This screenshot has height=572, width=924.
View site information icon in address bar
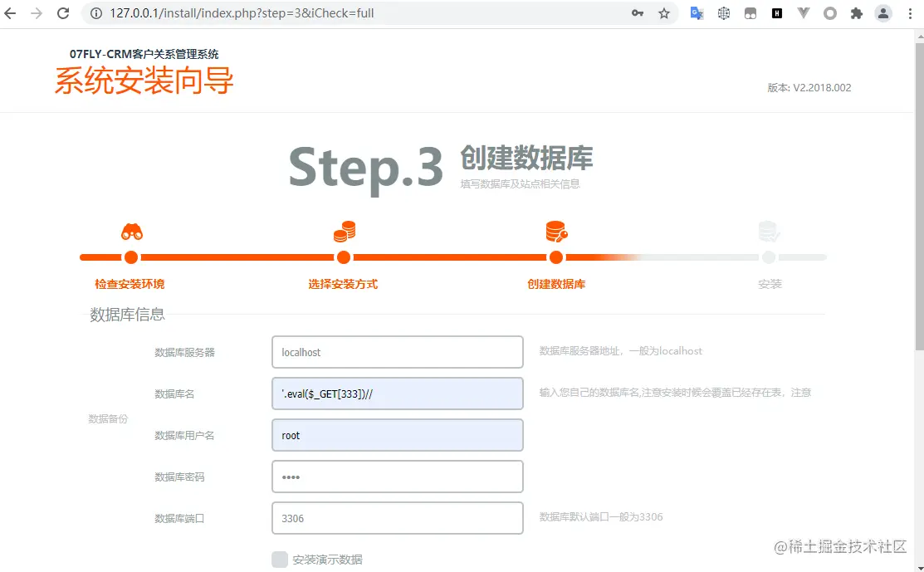[96, 13]
